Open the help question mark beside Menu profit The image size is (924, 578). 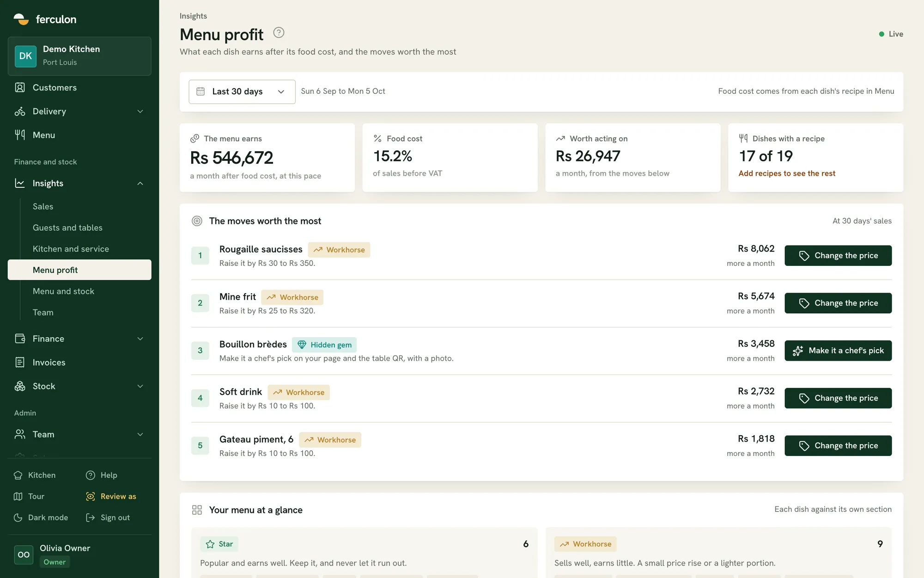pos(279,32)
